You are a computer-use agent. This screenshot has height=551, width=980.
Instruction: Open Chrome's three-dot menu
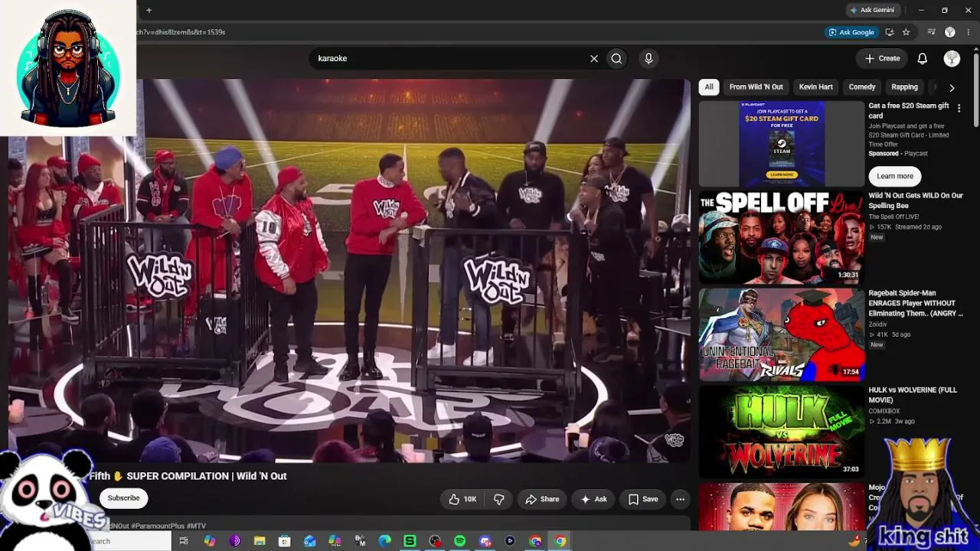(x=968, y=32)
